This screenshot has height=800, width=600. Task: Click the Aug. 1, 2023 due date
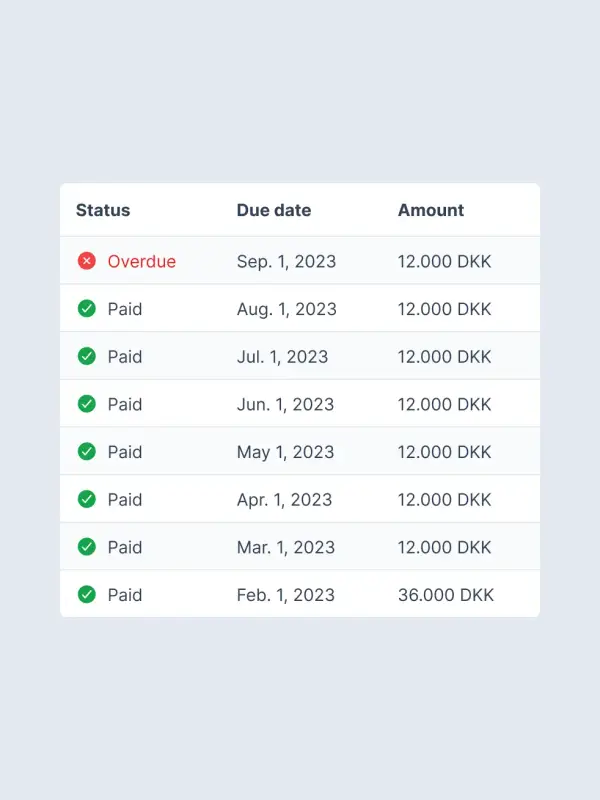(287, 309)
